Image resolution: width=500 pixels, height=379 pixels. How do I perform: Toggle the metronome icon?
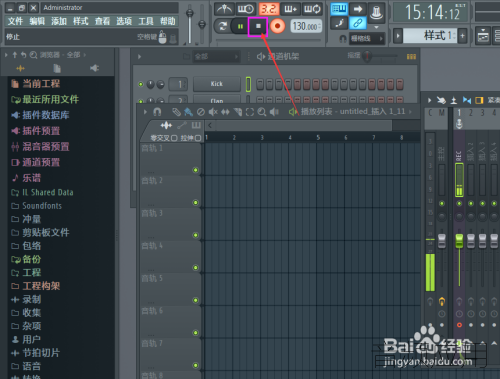point(224,9)
